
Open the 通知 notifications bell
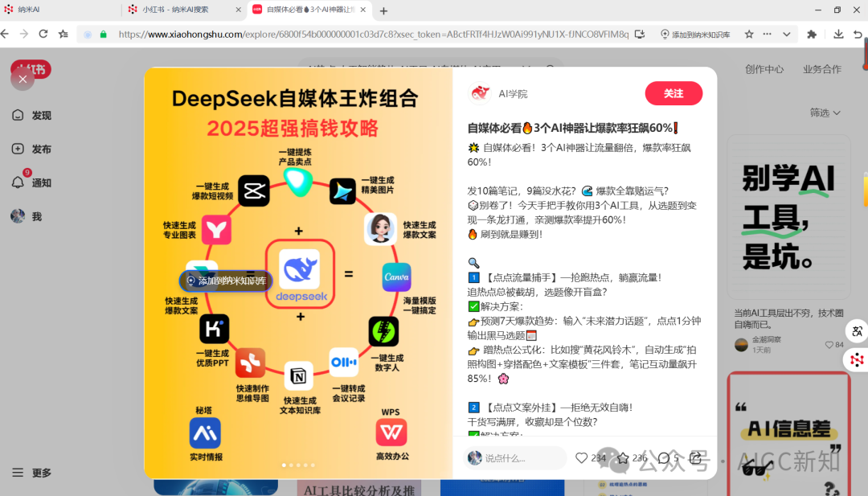click(31, 182)
